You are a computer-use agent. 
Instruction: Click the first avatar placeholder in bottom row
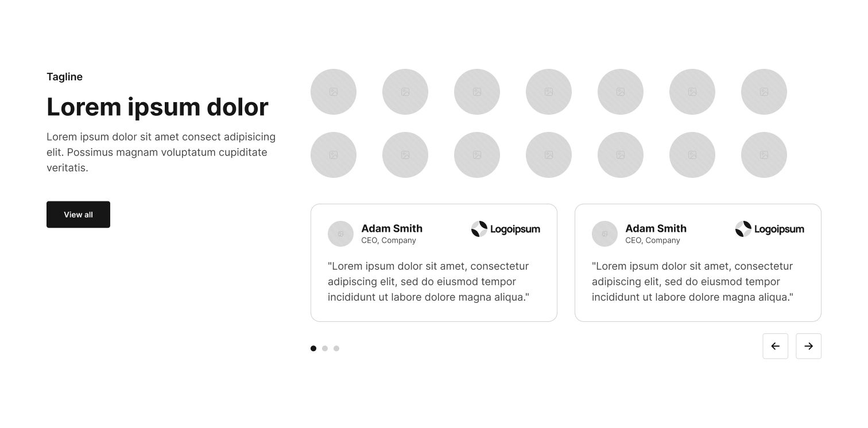click(334, 155)
